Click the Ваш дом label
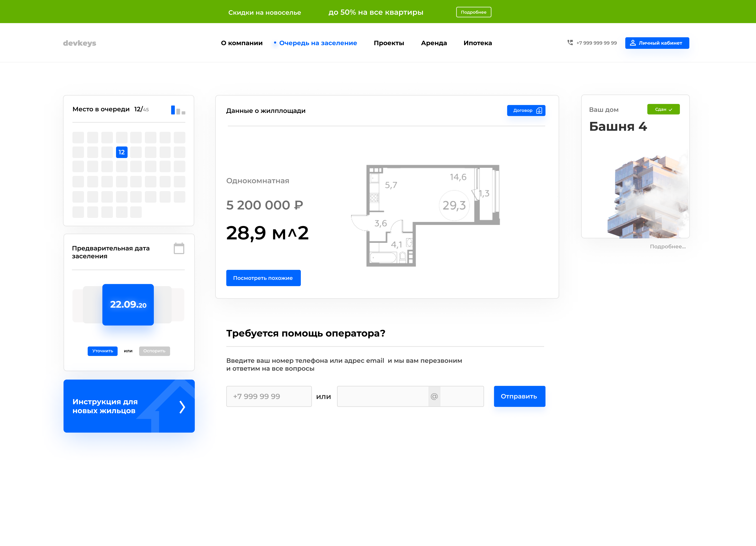The height and width of the screenshot is (546, 756). (604, 110)
